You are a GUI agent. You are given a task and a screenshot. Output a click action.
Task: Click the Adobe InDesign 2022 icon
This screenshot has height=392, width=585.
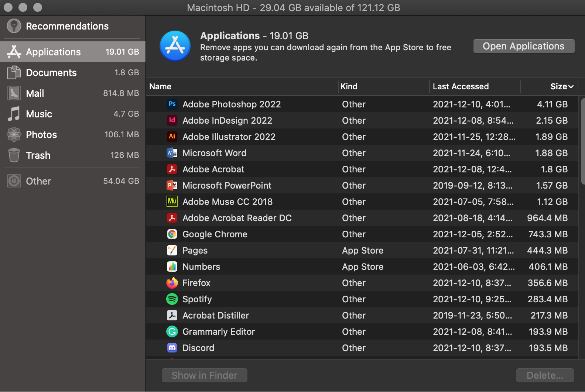[x=172, y=120]
